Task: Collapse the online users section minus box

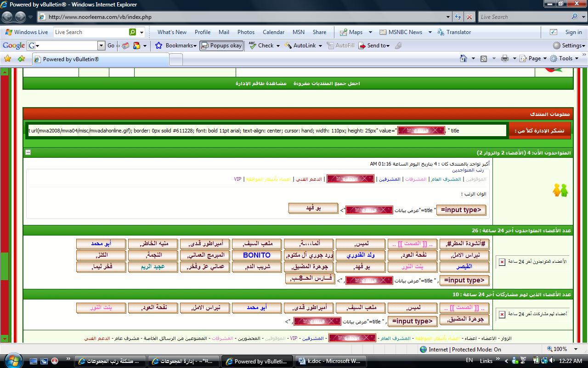Action: tap(28, 152)
